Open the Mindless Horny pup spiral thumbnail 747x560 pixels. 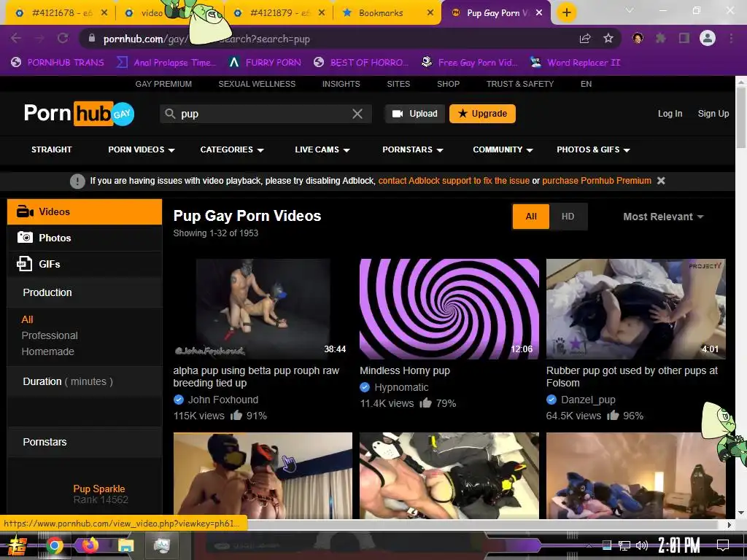pos(449,309)
